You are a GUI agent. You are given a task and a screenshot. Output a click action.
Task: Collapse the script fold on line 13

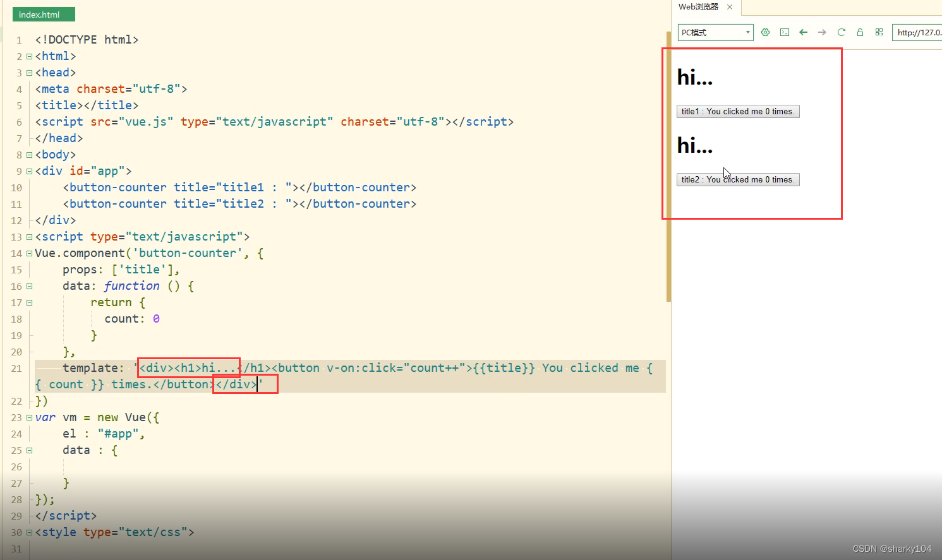point(29,237)
